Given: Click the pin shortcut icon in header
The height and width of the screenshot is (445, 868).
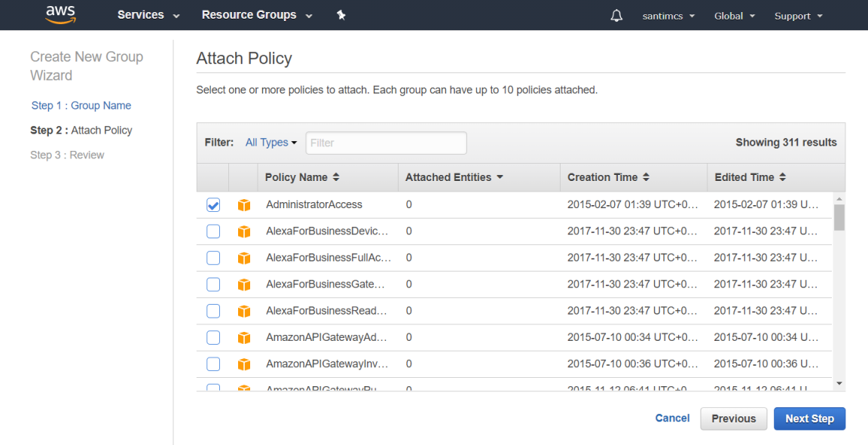Looking at the screenshot, I should click(x=341, y=16).
